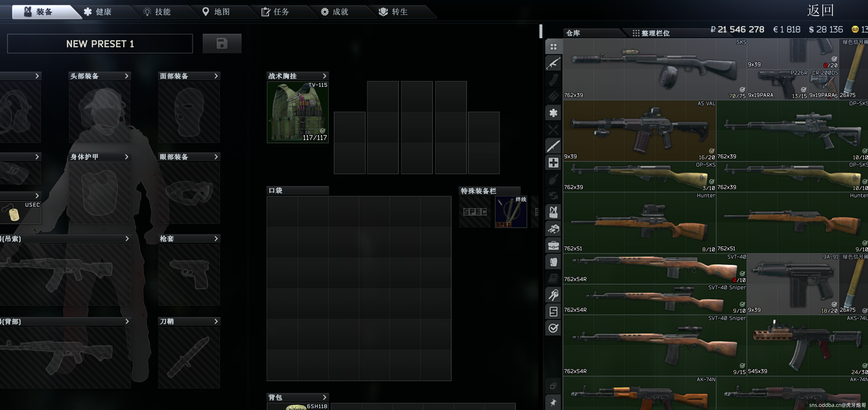The height and width of the screenshot is (410, 868).
Task: Select the CR 200DS revolver in stash
Action: pyautogui.click(x=823, y=84)
